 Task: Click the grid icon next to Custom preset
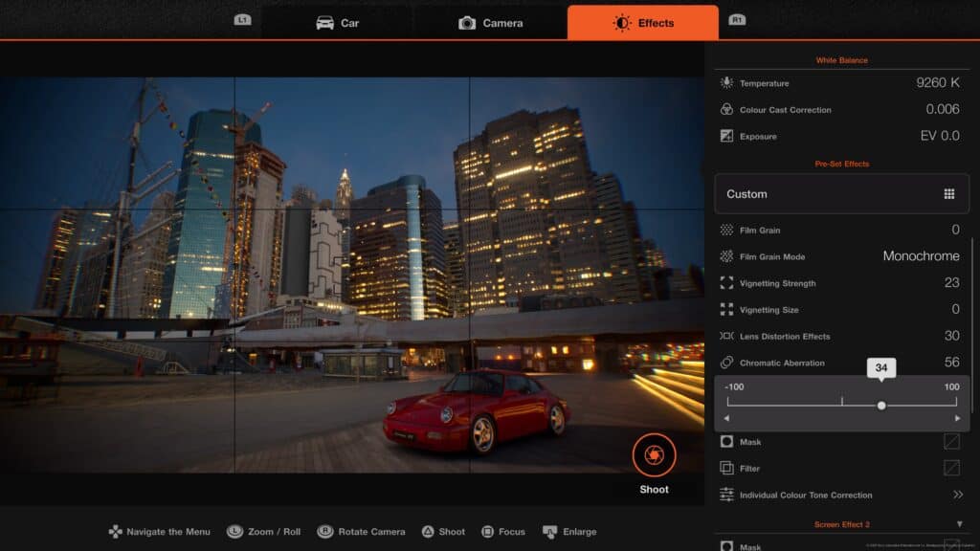coord(949,193)
